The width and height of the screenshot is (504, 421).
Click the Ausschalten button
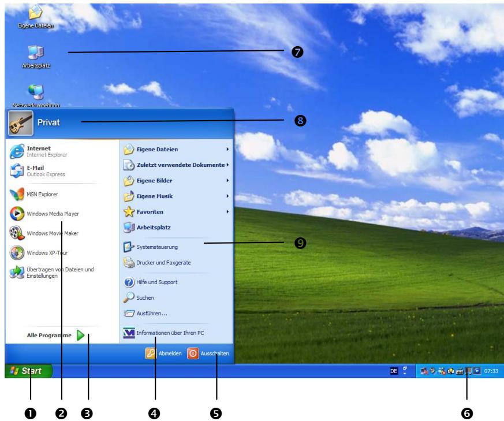208,353
